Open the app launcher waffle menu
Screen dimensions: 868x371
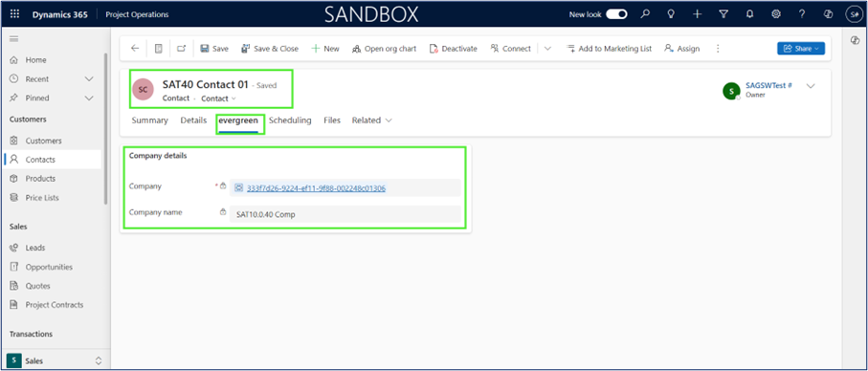15,14
